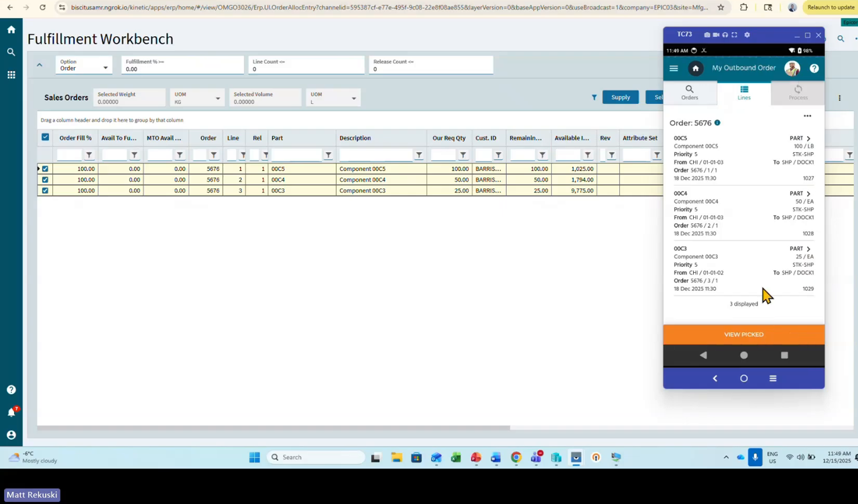Tap the bottom menu lines on TC73 device bar
This screenshot has height=504, width=858.
773,379
